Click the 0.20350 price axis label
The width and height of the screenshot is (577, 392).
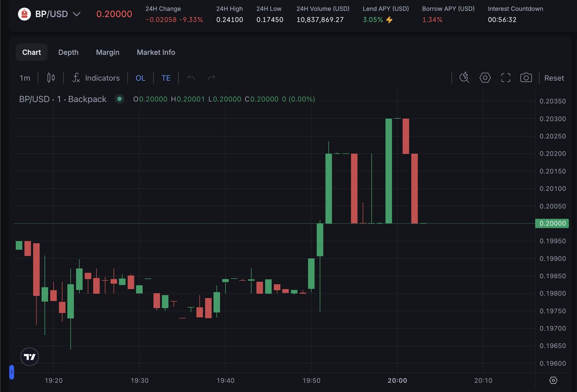coord(552,101)
